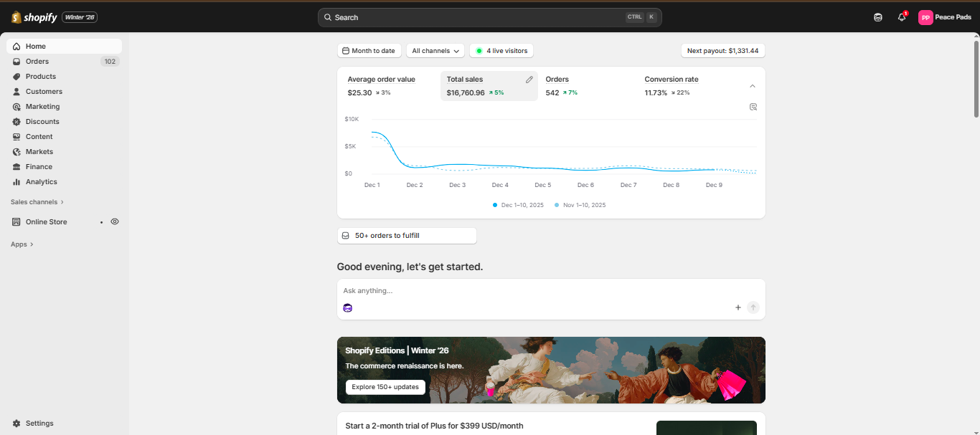Viewport: 980px width, 435px height.
Task: Click the Sidekick avatar in ask box
Action: (x=348, y=308)
